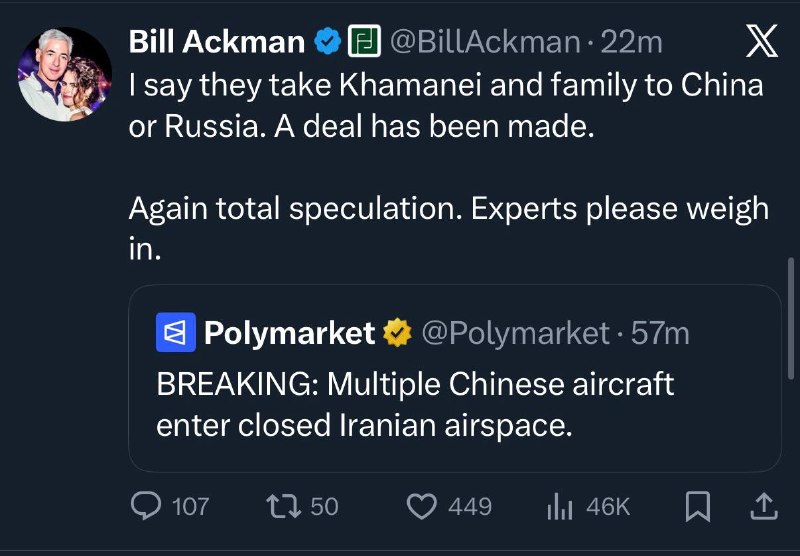Click the 57m quoted tweet timestamp
The image size is (800, 556).
coord(661,333)
